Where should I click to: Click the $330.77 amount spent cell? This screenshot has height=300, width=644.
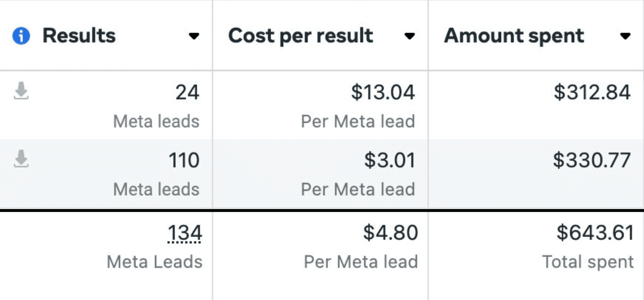[x=592, y=160]
